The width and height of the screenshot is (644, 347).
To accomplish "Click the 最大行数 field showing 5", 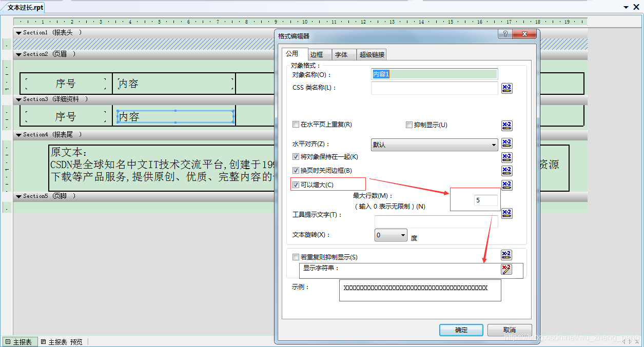I will click(x=485, y=200).
